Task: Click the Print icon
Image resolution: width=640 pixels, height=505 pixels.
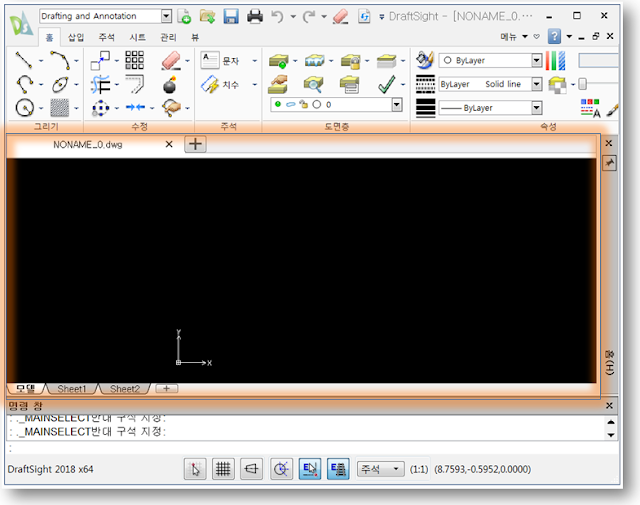Action: [255, 16]
